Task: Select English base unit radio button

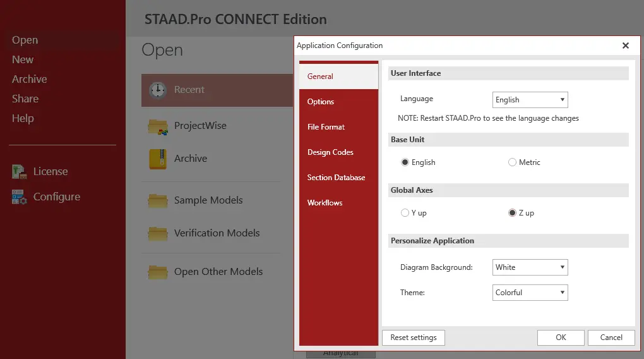Action: [405, 162]
